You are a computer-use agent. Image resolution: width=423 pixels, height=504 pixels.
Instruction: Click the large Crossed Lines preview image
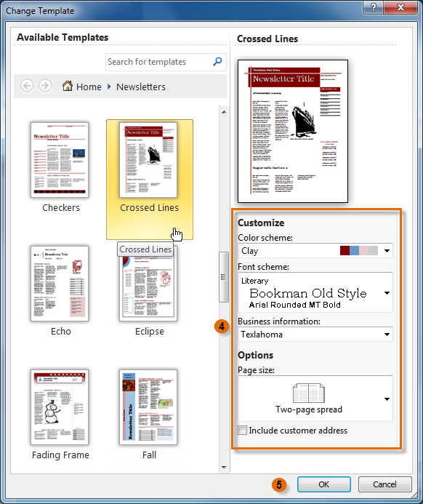tap(293, 131)
